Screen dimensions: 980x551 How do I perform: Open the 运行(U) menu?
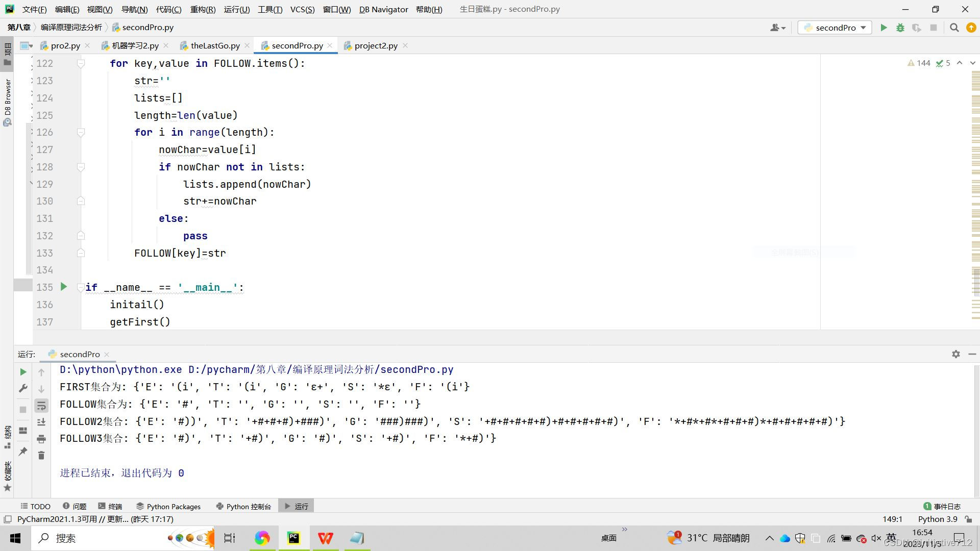[x=236, y=9]
